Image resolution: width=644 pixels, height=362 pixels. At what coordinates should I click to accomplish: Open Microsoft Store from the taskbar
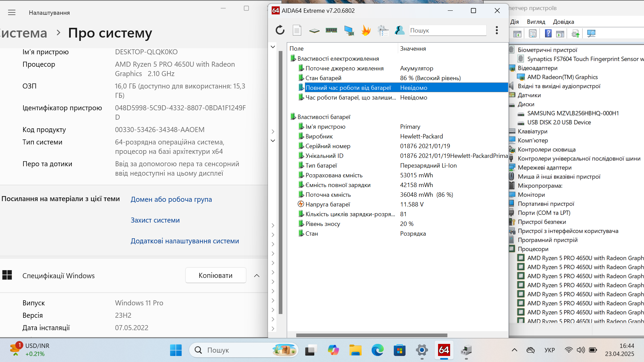(399, 350)
